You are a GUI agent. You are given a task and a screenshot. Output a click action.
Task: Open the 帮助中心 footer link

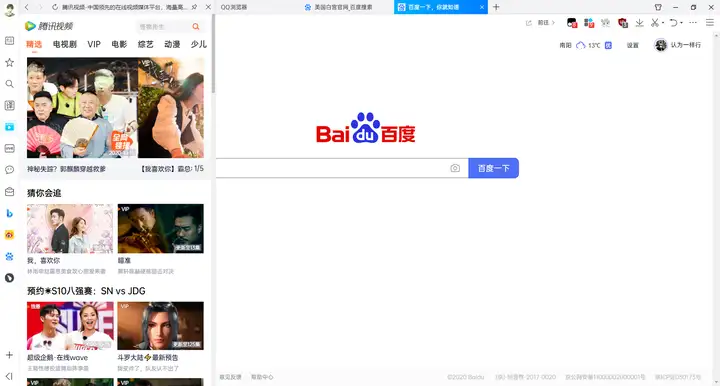262,377
